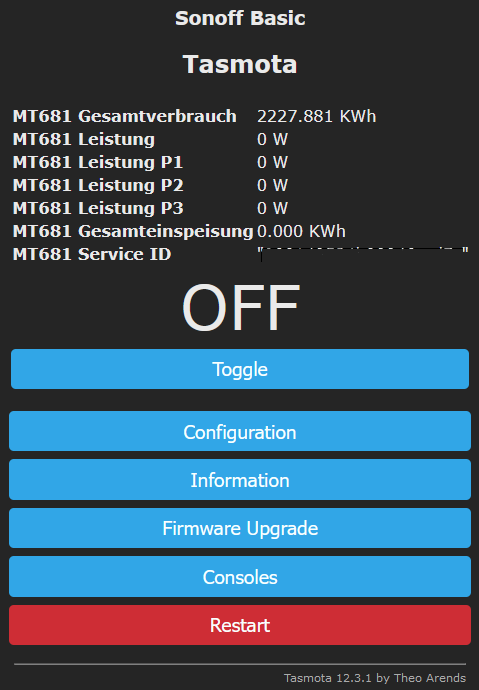Image resolution: width=479 pixels, height=690 pixels.
Task: Select the 0.000 KWh feed-in value
Action: (301, 231)
